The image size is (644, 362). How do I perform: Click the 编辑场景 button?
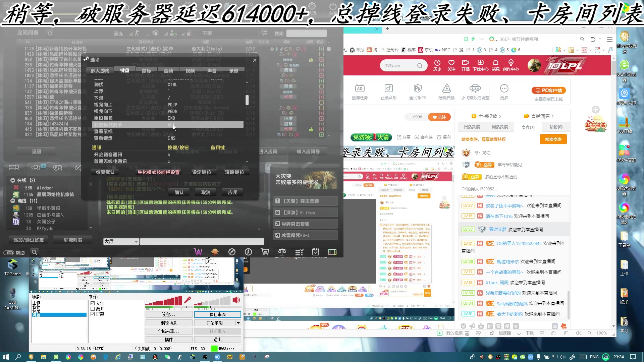click(169, 323)
